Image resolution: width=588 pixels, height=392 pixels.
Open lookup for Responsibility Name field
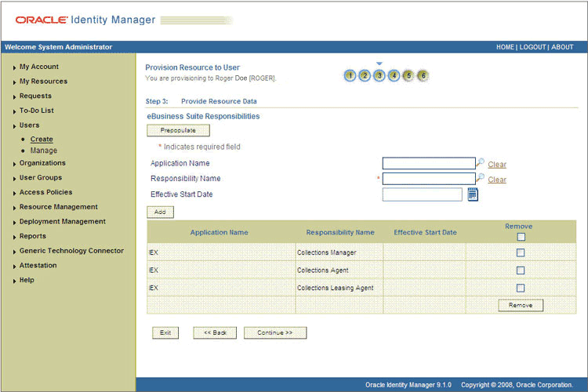(480, 178)
